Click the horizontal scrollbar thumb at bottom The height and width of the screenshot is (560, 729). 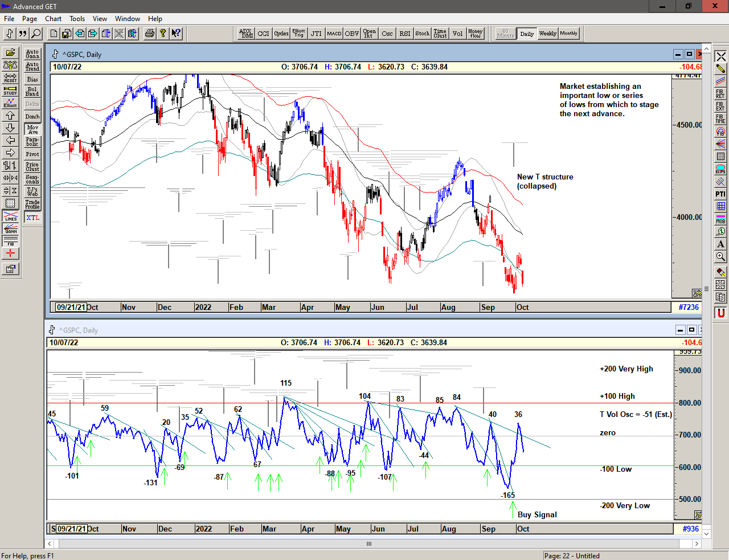(x=369, y=544)
